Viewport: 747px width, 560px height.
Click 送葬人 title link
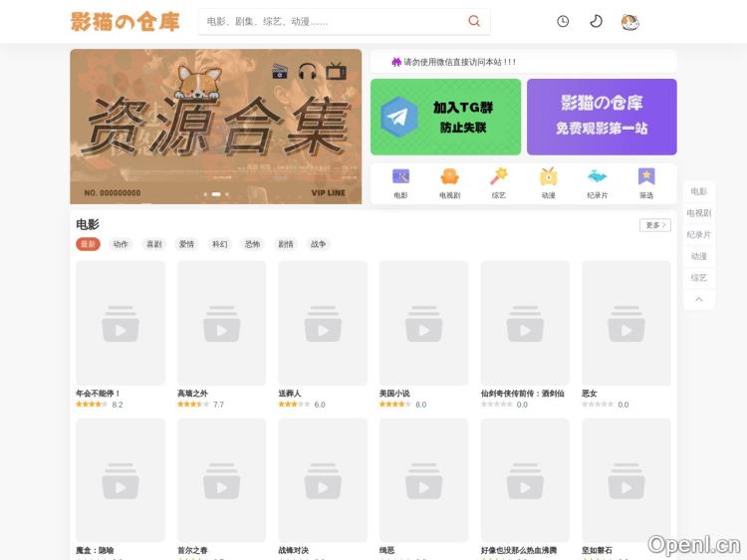290,394
